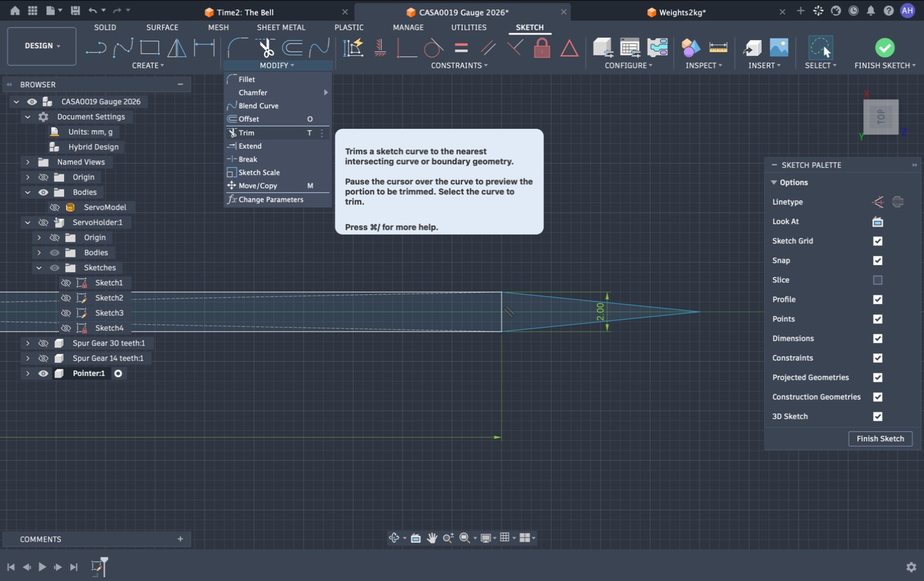
Task: Click the Save icon in top bar
Action: [x=75, y=11]
